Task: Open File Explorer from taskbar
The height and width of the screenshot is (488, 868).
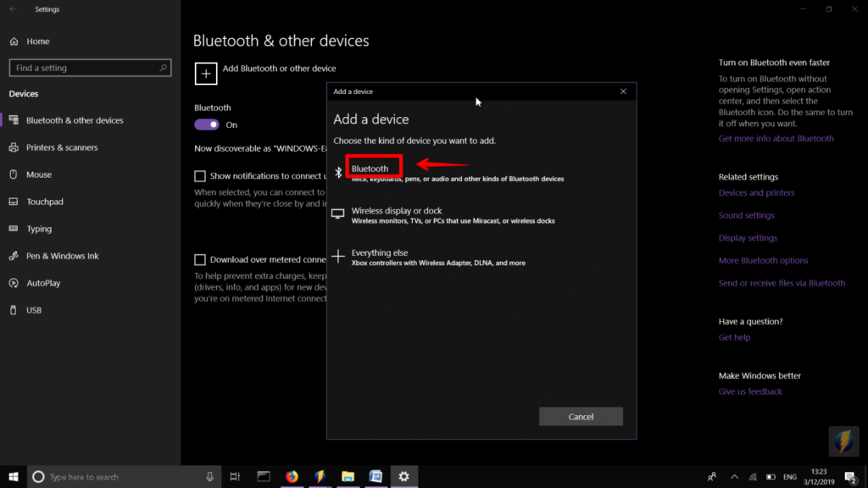Action: (348, 476)
